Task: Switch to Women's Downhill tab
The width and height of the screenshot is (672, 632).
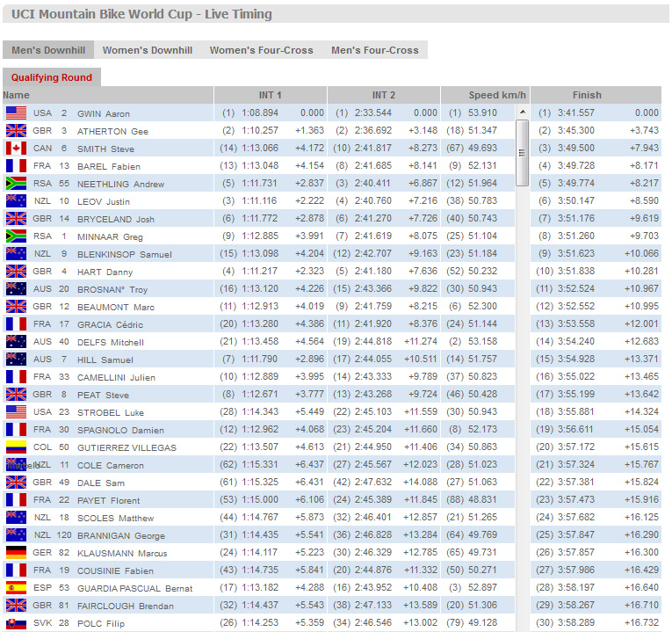Action: pos(148,50)
